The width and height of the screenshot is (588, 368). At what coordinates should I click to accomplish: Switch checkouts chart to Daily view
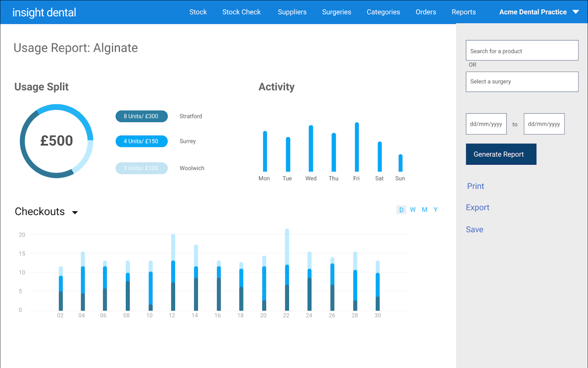pos(401,210)
